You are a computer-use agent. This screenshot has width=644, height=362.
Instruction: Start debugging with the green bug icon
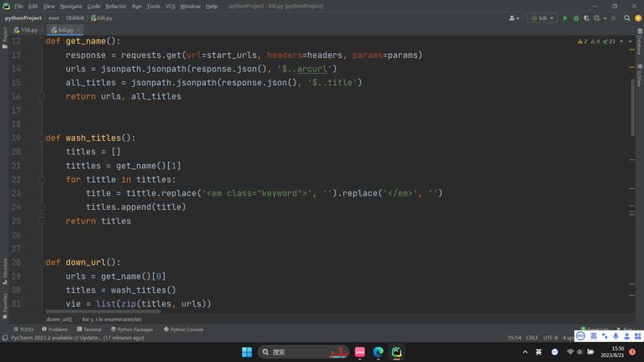[x=576, y=18]
